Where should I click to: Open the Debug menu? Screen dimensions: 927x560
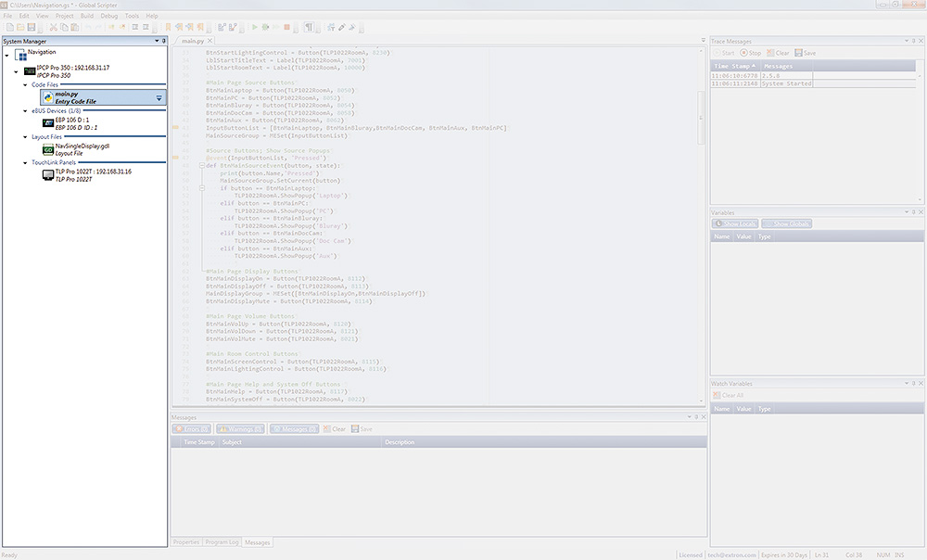tap(108, 15)
